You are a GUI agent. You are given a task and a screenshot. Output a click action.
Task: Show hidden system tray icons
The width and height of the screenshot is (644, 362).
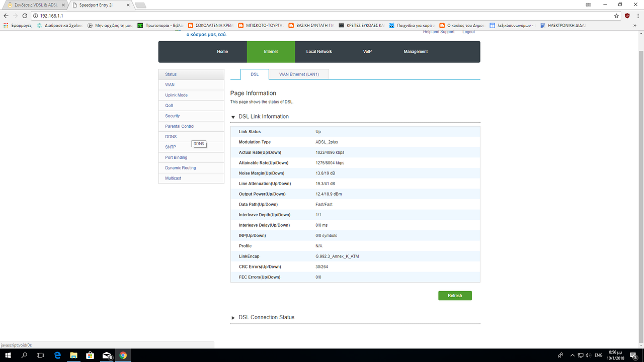point(574,355)
